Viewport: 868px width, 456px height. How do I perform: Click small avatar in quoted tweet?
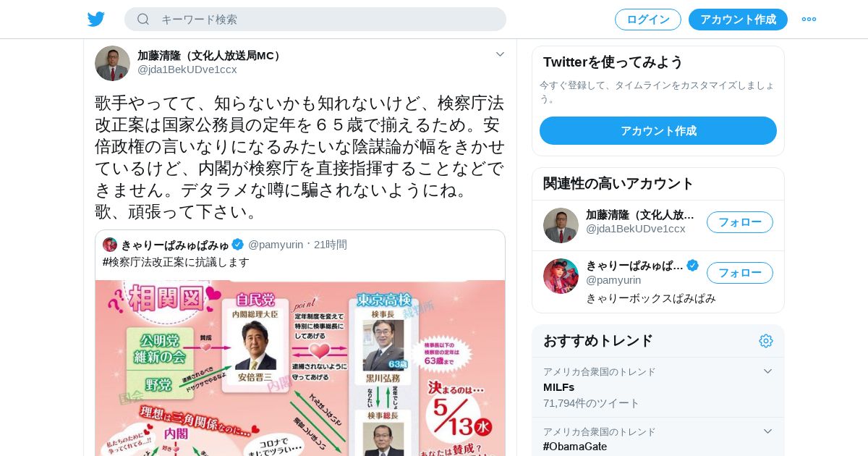pos(110,245)
